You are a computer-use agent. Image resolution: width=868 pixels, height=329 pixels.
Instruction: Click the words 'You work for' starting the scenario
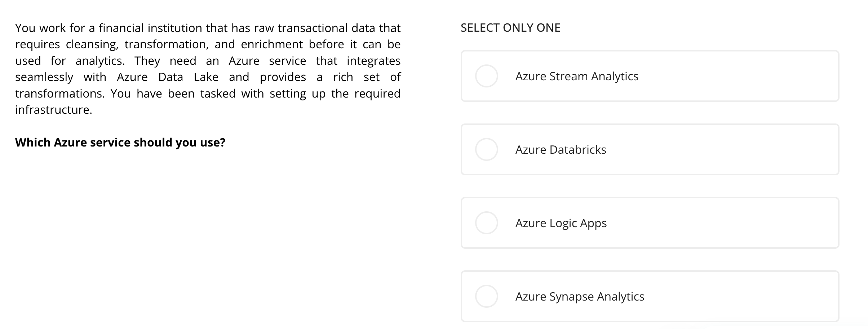tap(50, 28)
